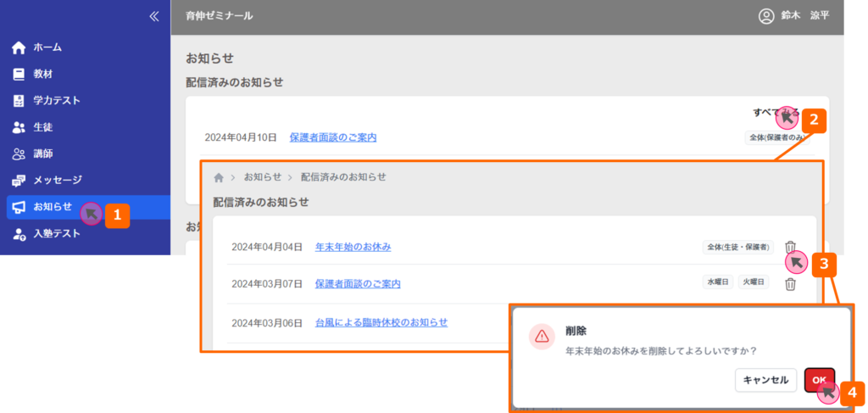Open the 年末年始のお休み notice link
The width and height of the screenshot is (868, 413).
(x=353, y=247)
